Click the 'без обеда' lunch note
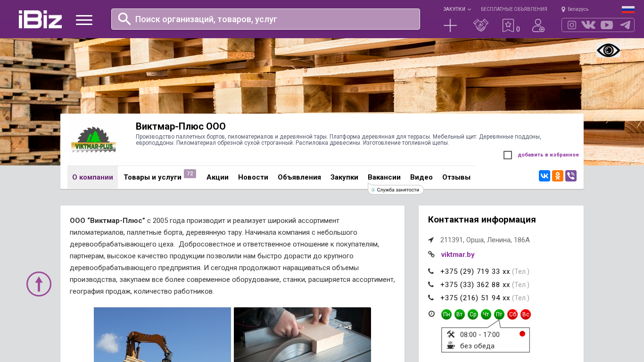The image size is (644, 362). coord(477,346)
